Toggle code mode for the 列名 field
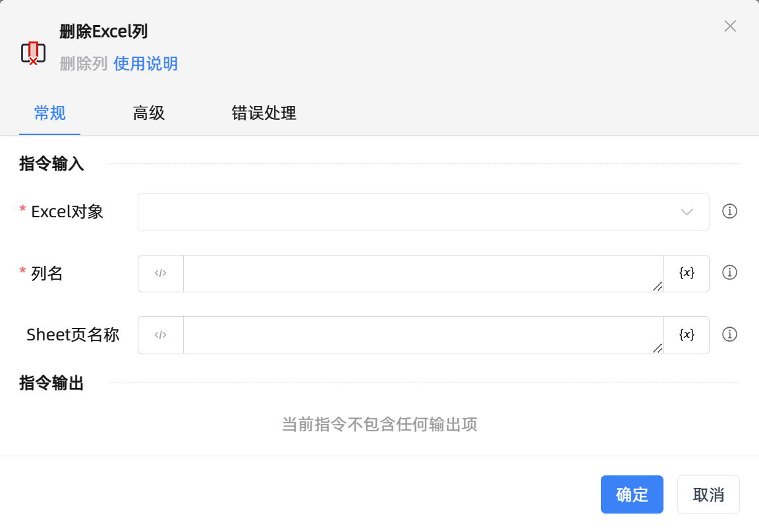The image size is (759, 532). coord(161,273)
